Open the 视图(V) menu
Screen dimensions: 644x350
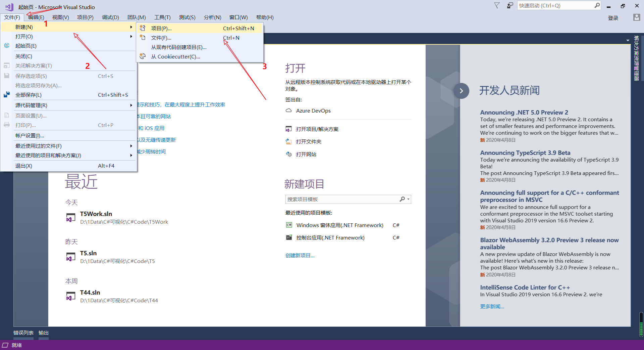click(x=60, y=17)
